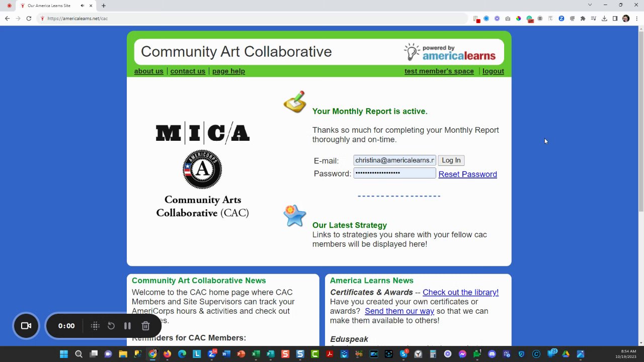Open the Windows Start menu

point(64,354)
